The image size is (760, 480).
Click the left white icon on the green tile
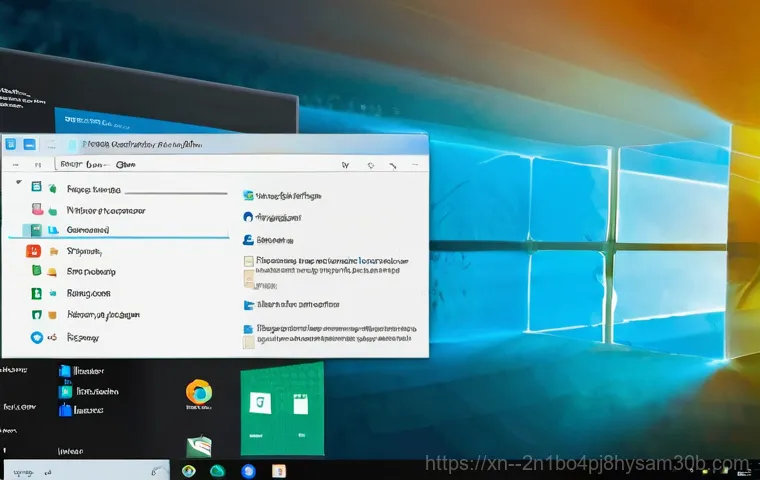coord(257,405)
